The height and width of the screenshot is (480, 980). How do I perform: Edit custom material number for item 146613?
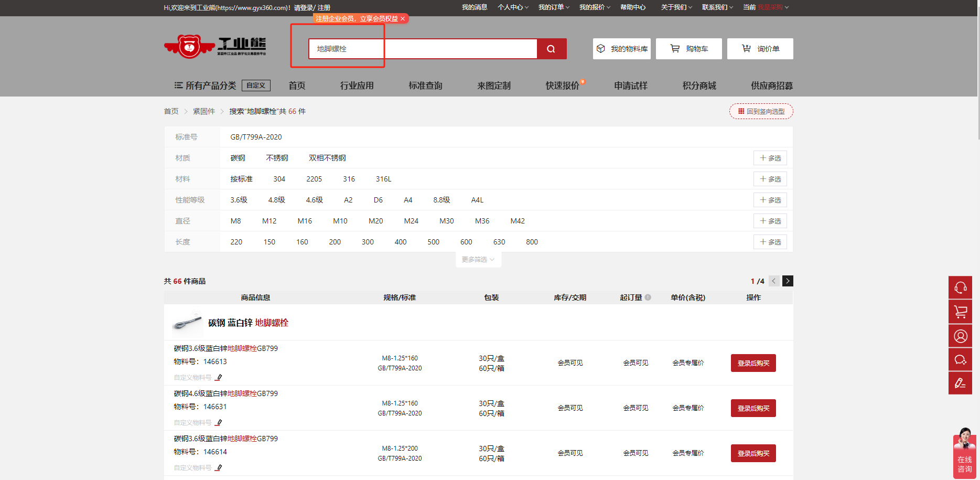tap(219, 377)
